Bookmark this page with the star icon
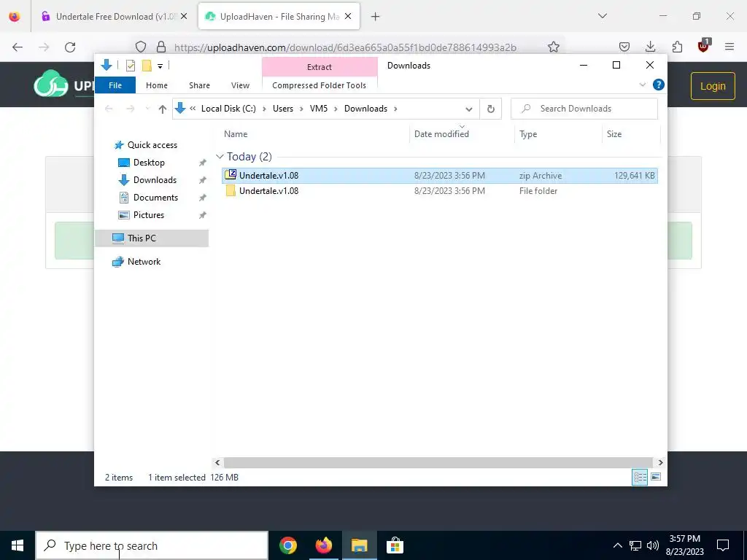Viewport: 747px width, 560px height. coord(553,47)
